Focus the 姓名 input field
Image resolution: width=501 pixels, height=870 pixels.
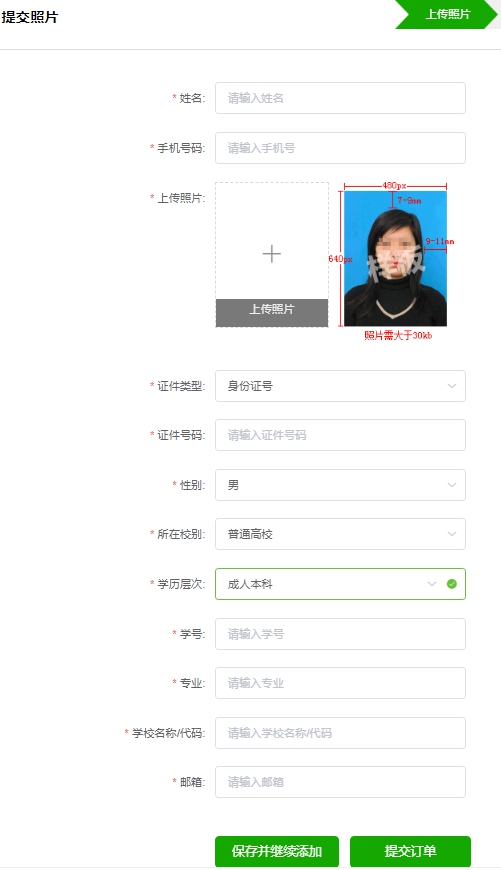(x=340, y=98)
